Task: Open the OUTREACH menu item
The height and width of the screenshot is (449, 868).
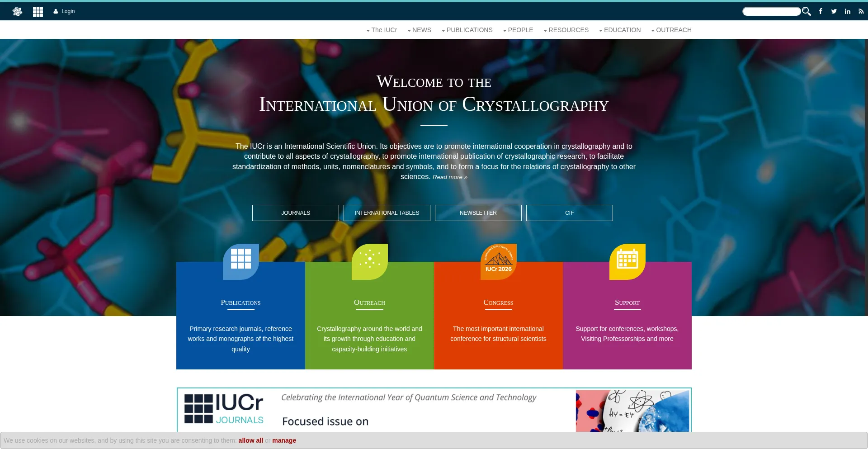Action: point(672,30)
